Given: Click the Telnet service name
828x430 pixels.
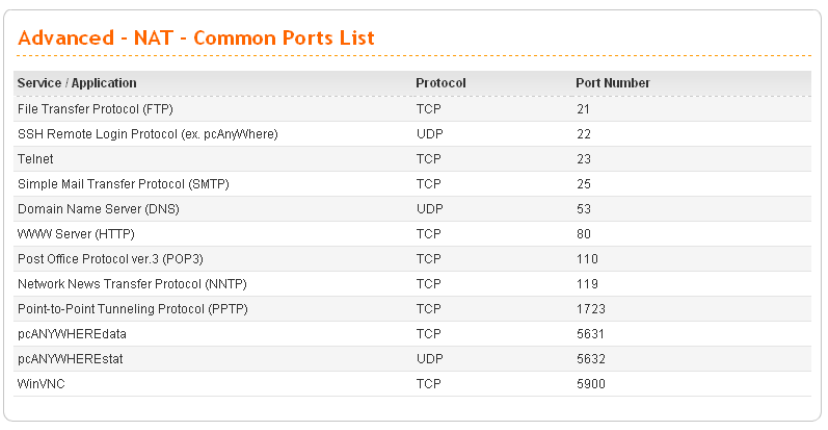Looking at the screenshot, I should (33, 159).
